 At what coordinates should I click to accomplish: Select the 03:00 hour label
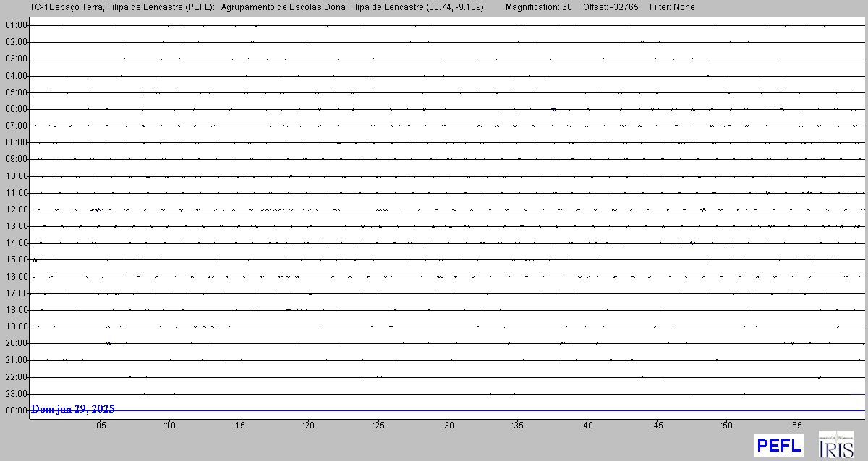click(x=16, y=59)
